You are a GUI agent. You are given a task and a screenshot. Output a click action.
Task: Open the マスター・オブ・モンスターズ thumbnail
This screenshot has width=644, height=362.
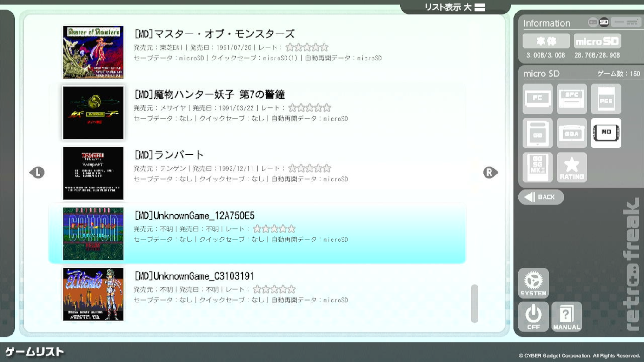[93, 52]
